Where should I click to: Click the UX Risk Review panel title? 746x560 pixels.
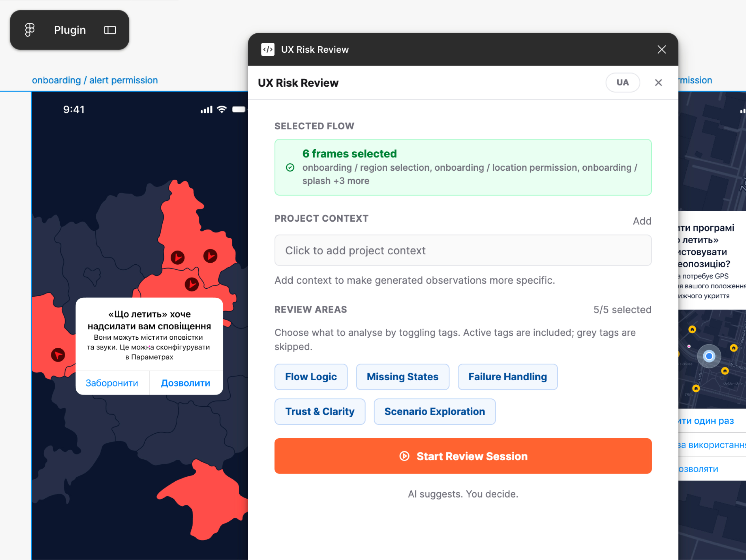tap(298, 83)
